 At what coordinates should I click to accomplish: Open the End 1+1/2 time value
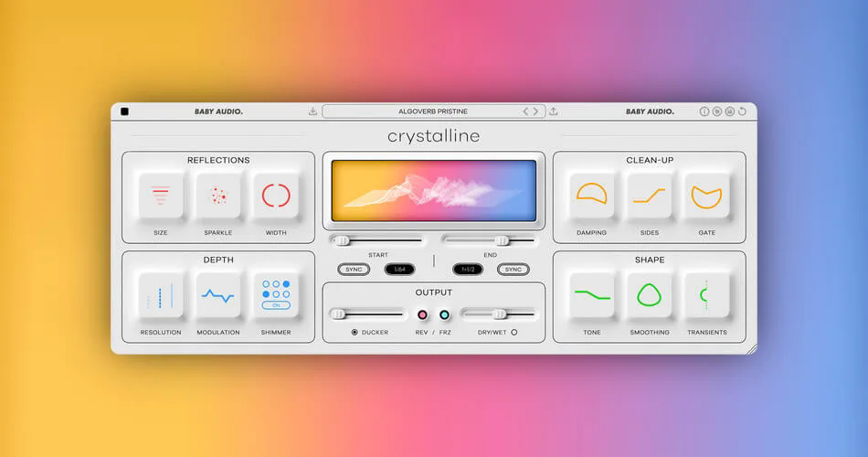[x=468, y=270]
